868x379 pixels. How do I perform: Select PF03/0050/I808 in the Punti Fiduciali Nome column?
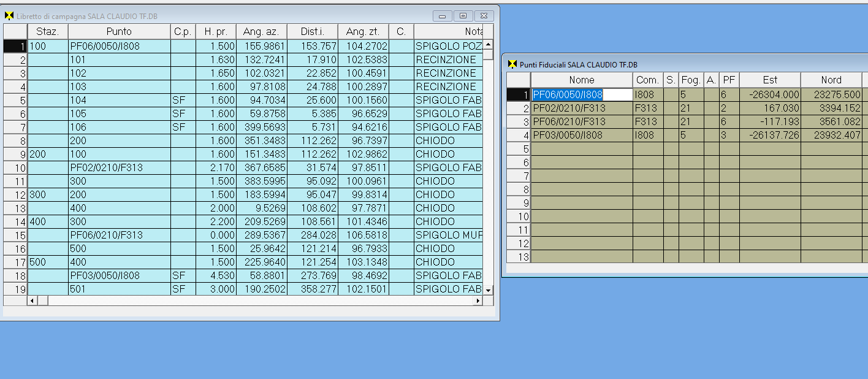pyautogui.click(x=582, y=135)
